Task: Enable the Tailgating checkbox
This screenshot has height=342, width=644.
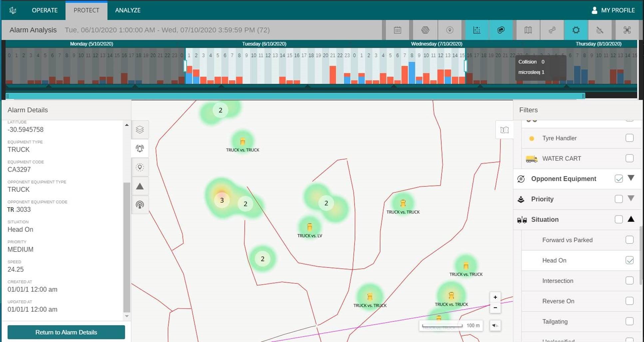Action: click(x=629, y=321)
